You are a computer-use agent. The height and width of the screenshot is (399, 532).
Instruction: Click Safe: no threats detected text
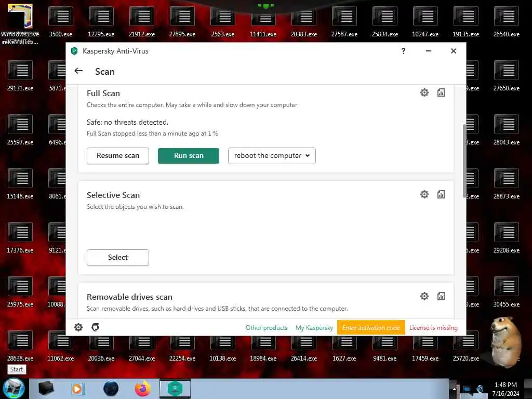pos(127,122)
